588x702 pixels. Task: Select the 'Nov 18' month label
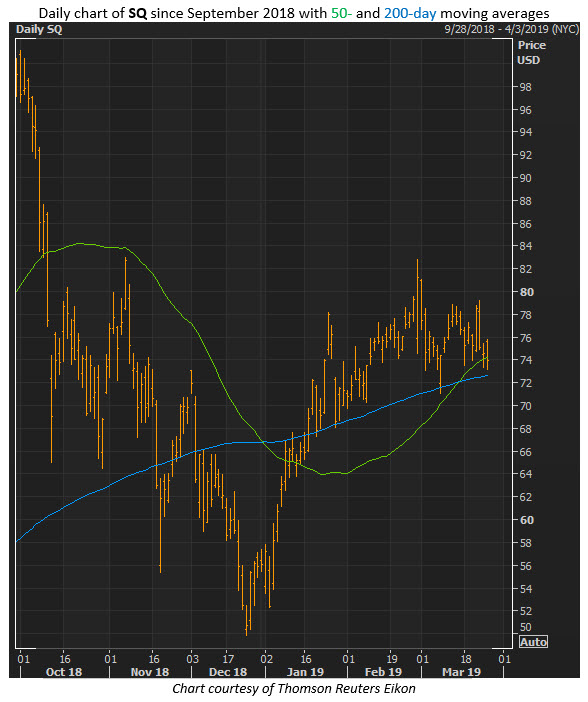150,672
